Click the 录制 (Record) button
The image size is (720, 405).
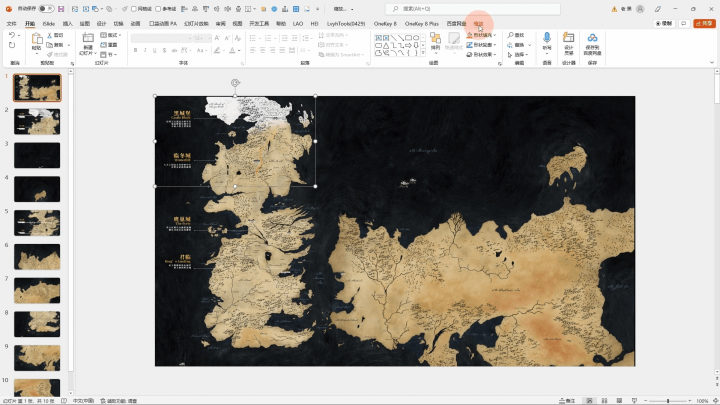coord(663,23)
